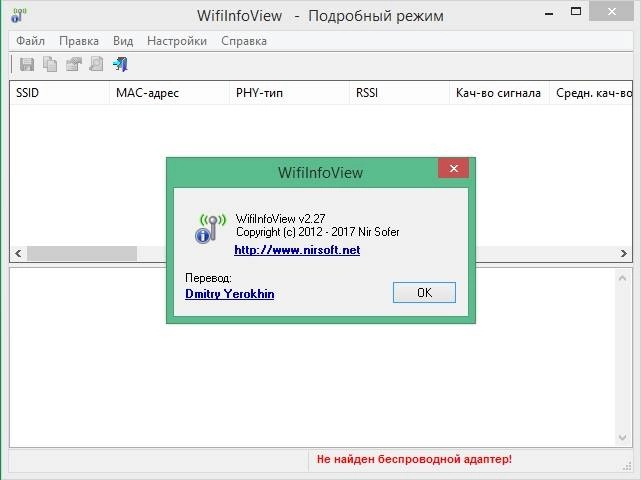
Task: Click the lower pane scroll up arrow
Action: coord(622,279)
